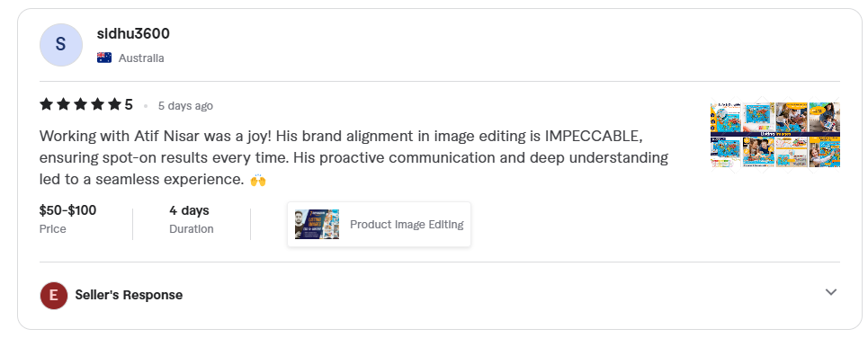Viewport: 868px width, 338px height.
Task: Expand Seller's Response with the chevron arrow
Action: (831, 292)
